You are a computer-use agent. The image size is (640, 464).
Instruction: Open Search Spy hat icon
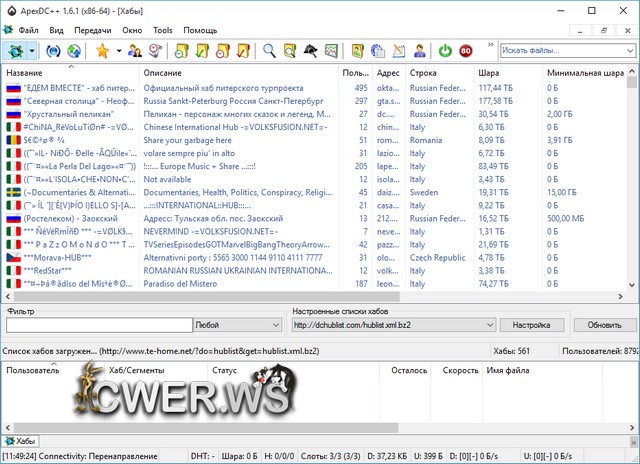(311, 51)
